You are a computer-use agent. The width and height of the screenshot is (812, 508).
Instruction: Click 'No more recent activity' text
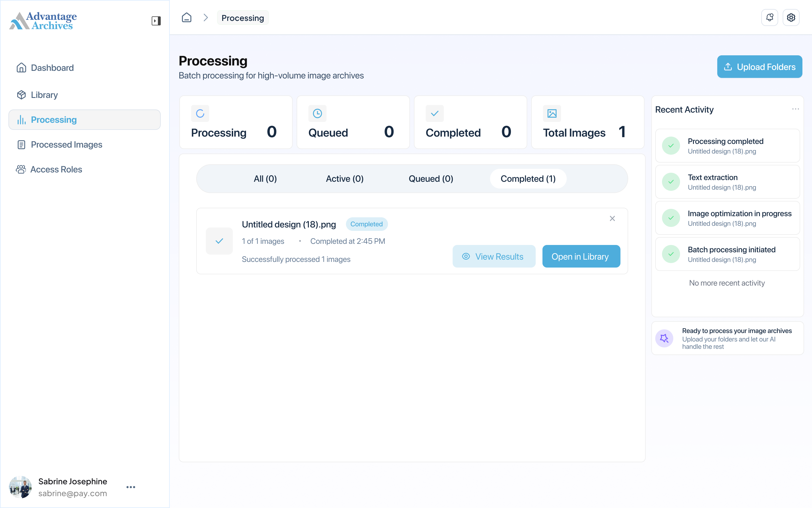[x=727, y=283]
